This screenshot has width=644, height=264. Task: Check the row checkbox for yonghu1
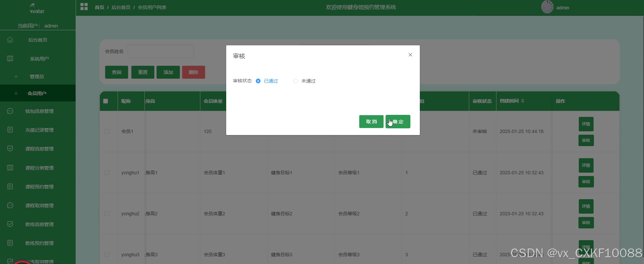click(x=107, y=173)
